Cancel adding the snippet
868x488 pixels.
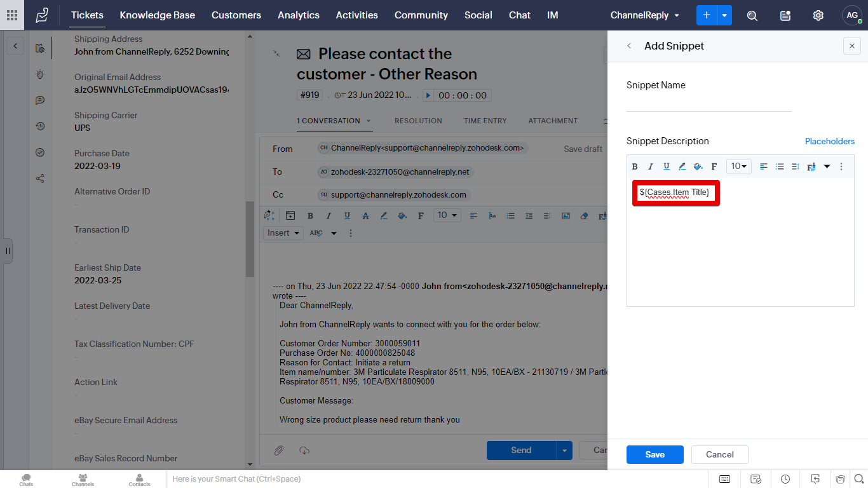tap(720, 454)
